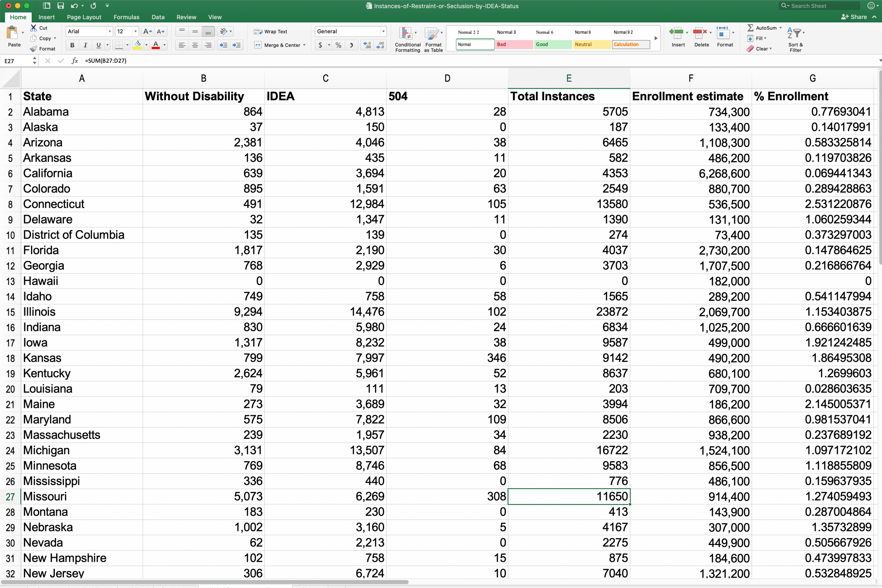
Task: Click the Share button
Action: [854, 17]
